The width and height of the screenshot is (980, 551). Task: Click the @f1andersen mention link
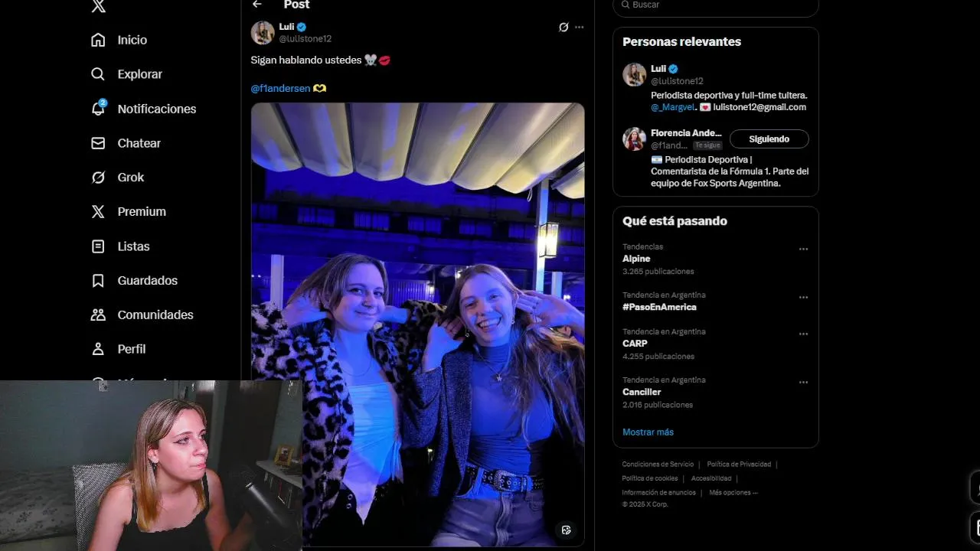[x=280, y=88]
